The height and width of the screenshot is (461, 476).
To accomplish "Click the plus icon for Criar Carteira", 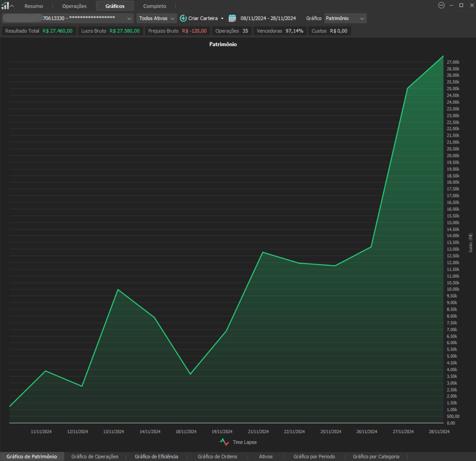I will coord(183,18).
